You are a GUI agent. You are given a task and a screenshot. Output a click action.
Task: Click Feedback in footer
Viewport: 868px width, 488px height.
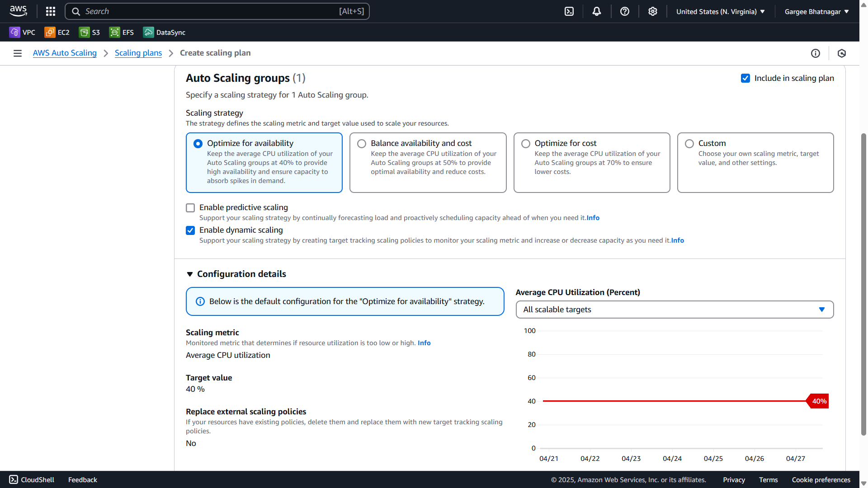pyautogui.click(x=83, y=480)
